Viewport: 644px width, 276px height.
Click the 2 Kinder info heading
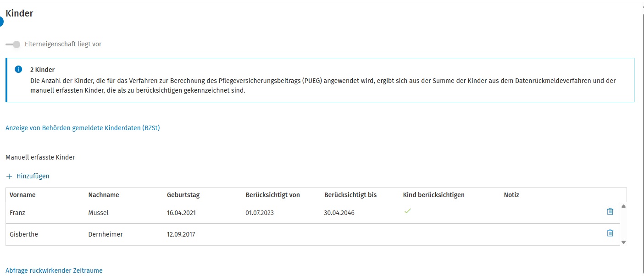pos(42,70)
